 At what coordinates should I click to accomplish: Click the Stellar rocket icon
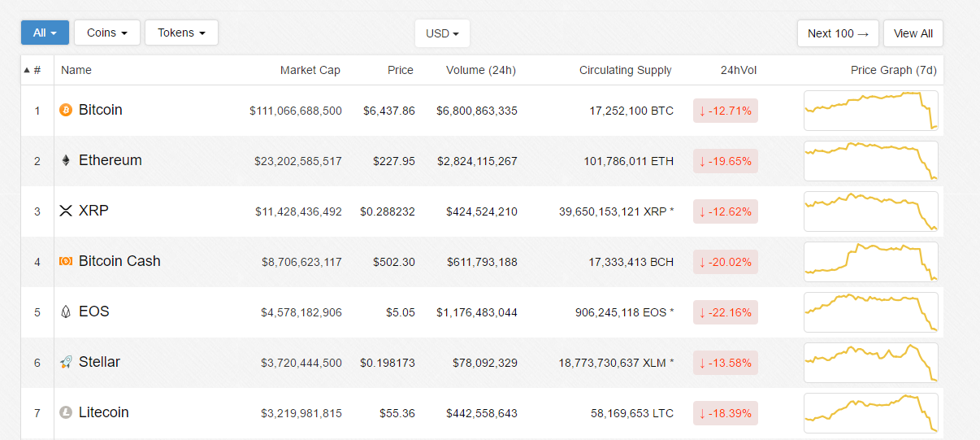pos(66,362)
